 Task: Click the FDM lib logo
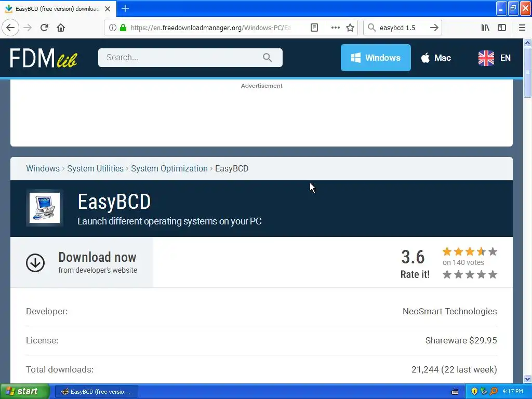coord(44,58)
